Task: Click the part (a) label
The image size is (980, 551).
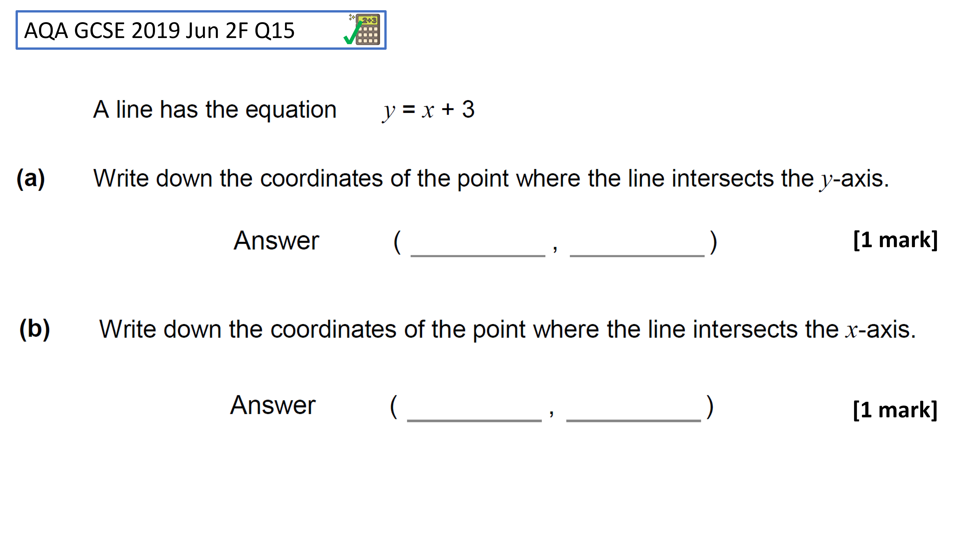Action: tap(31, 179)
